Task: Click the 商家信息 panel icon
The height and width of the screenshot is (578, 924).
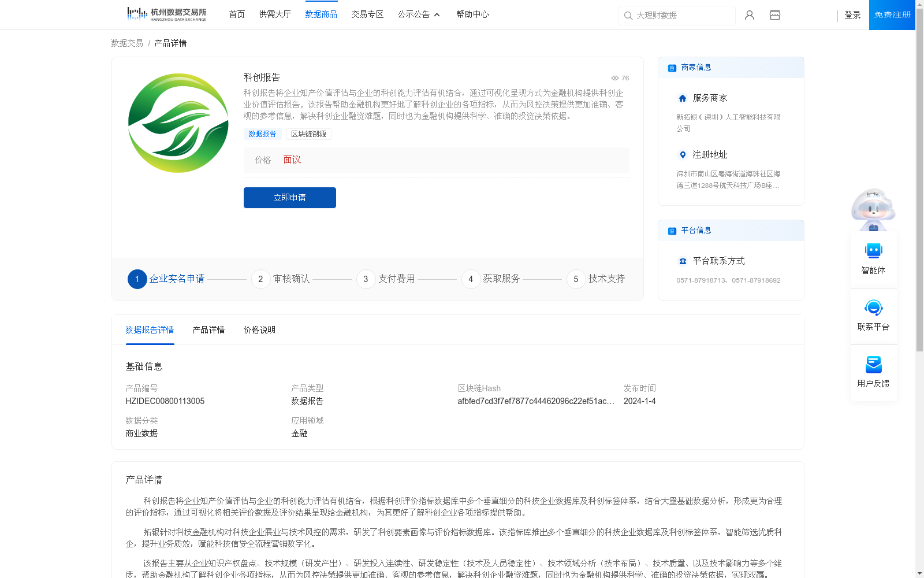Action: (x=672, y=68)
